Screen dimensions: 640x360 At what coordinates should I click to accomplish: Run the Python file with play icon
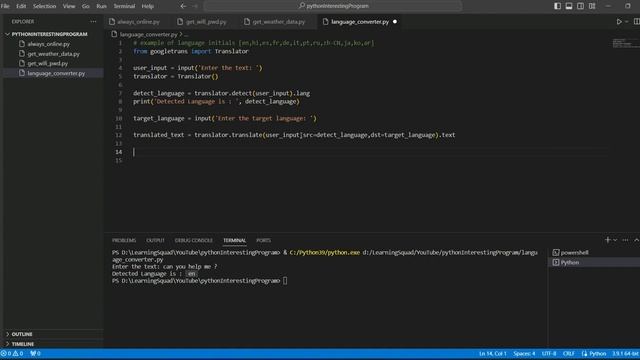point(619,22)
